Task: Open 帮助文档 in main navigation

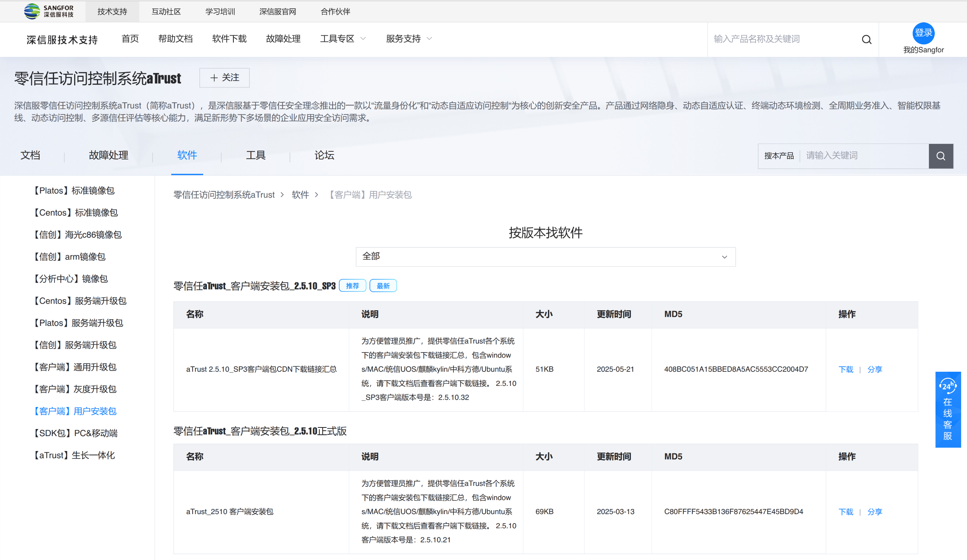Action: point(175,39)
